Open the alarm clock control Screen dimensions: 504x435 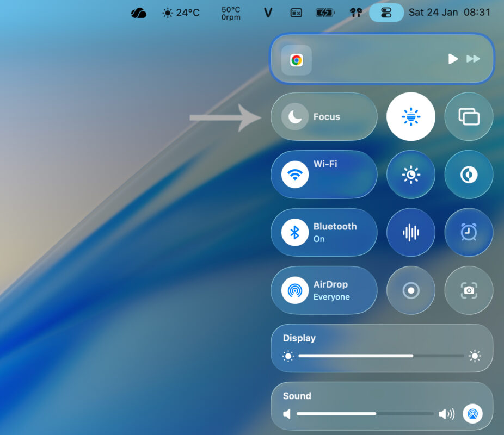tap(469, 232)
